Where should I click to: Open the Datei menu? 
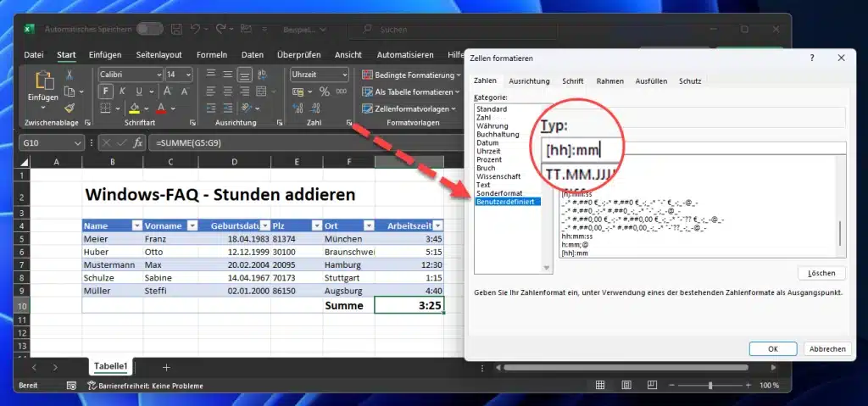pos(34,55)
